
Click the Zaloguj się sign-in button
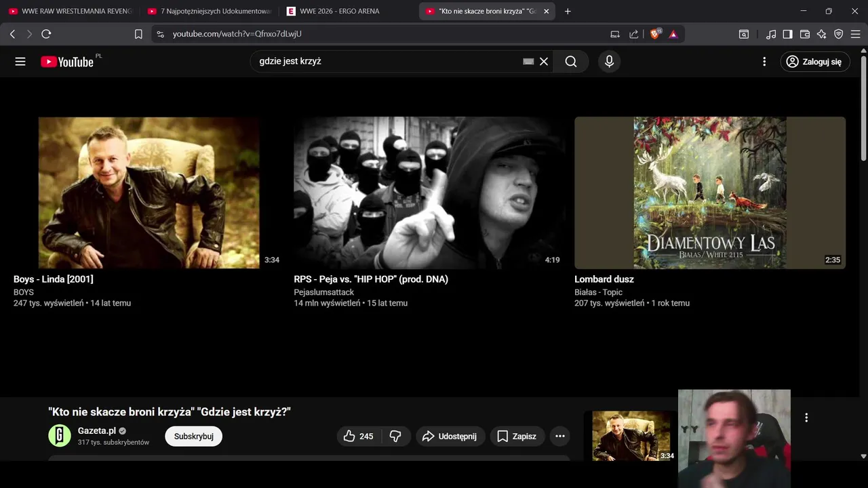pyautogui.click(x=815, y=62)
